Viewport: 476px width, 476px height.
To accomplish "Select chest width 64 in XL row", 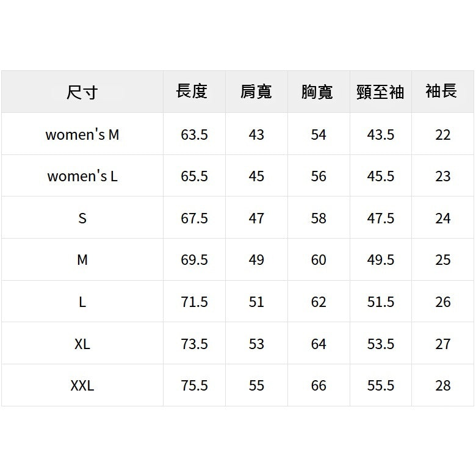I will [319, 344].
